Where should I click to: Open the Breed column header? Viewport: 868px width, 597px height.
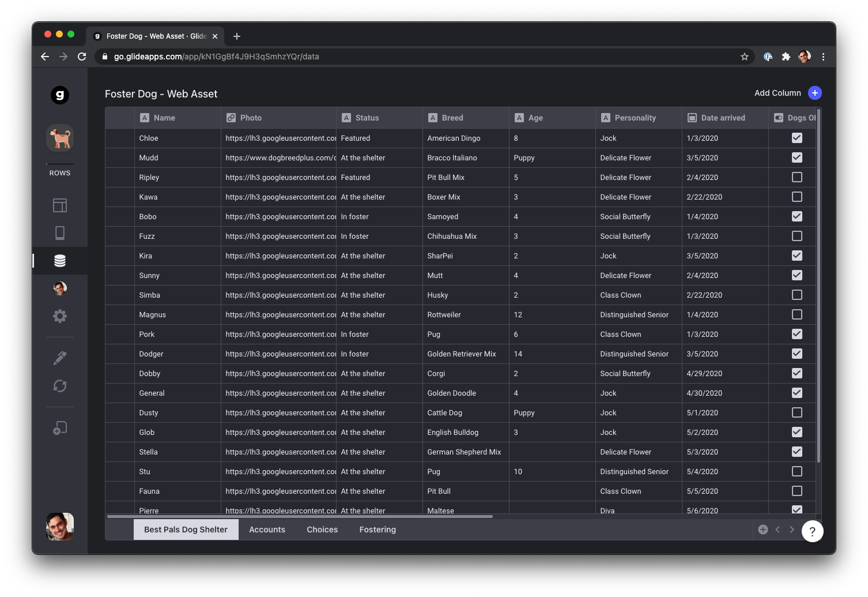point(466,118)
